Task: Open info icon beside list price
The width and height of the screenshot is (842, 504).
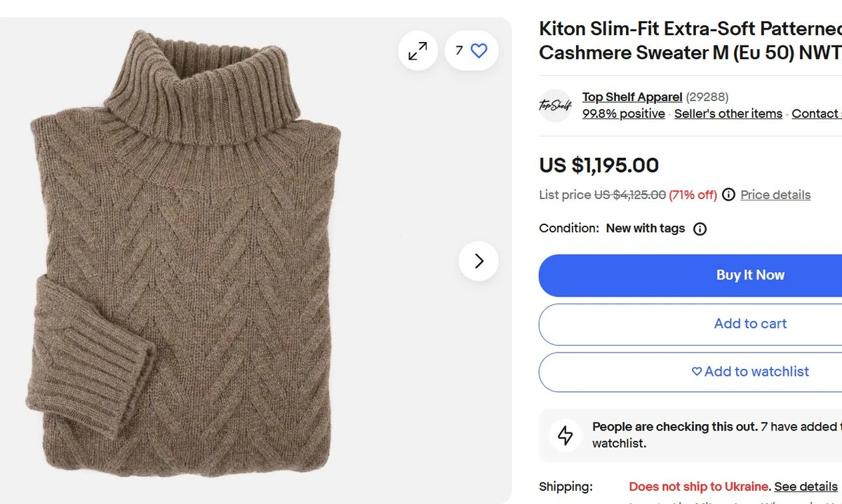Action: tap(728, 195)
